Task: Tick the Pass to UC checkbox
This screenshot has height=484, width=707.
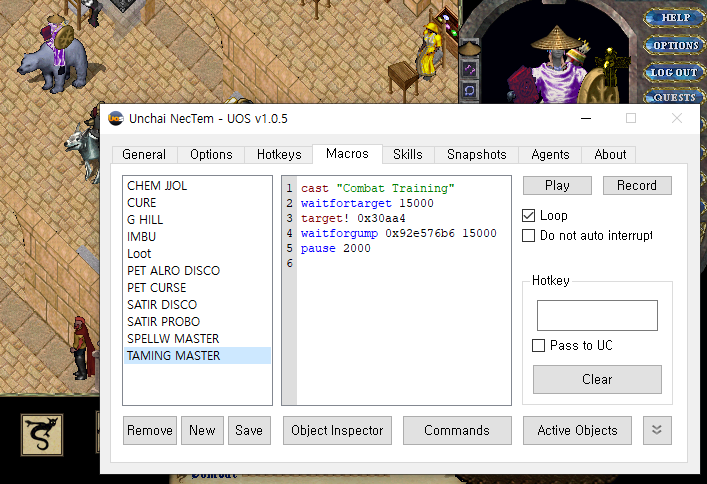Action: tap(538, 346)
